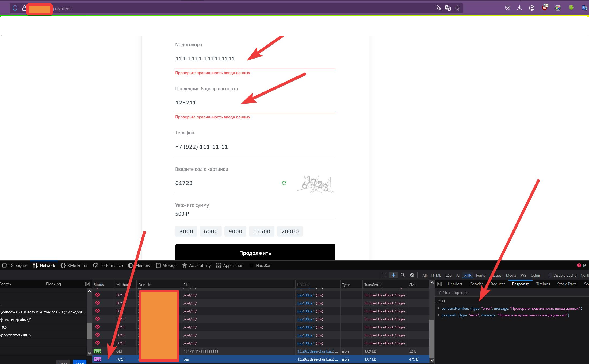Refresh the captcha image
Image resolution: width=589 pixels, height=364 pixels.
[284, 183]
